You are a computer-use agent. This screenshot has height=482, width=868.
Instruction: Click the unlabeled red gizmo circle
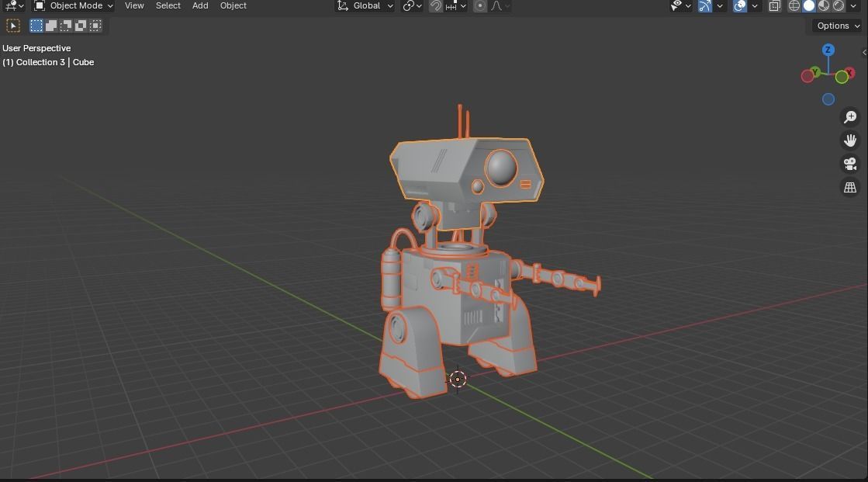(x=807, y=77)
